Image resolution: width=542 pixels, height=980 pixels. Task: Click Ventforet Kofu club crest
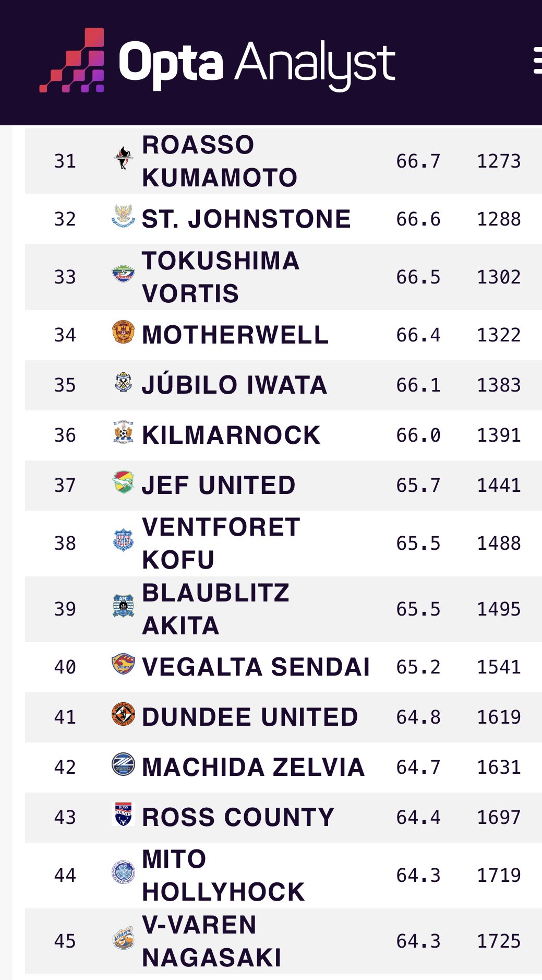[x=124, y=541]
